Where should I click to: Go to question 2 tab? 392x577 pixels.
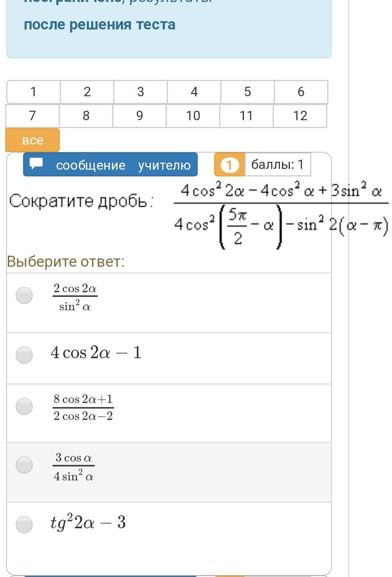pyautogui.click(x=87, y=92)
